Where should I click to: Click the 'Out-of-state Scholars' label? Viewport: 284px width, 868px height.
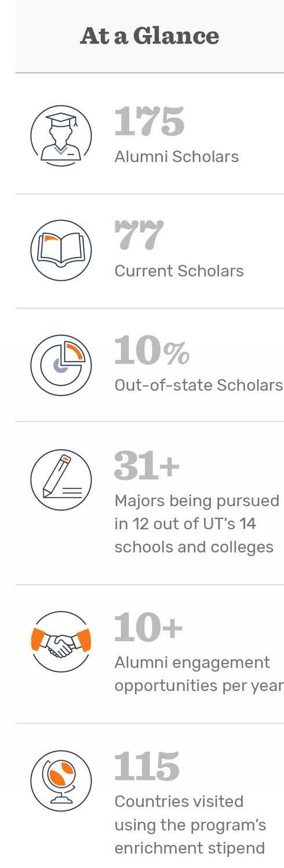(199, 385)
